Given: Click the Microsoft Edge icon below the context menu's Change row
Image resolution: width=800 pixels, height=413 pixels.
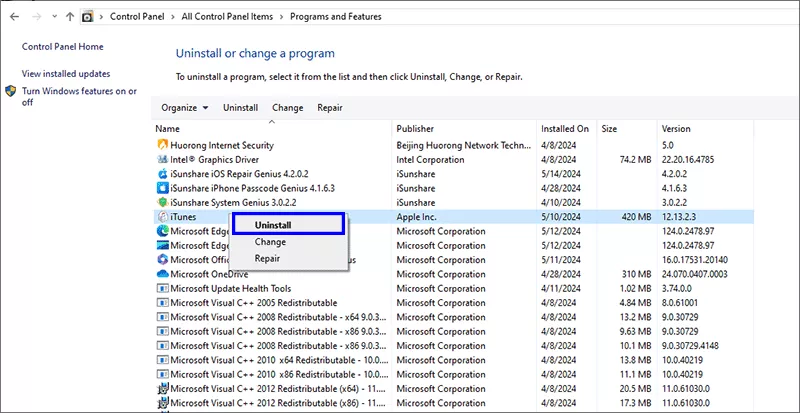Looking at the screenshot, I should tap(163, 245).
